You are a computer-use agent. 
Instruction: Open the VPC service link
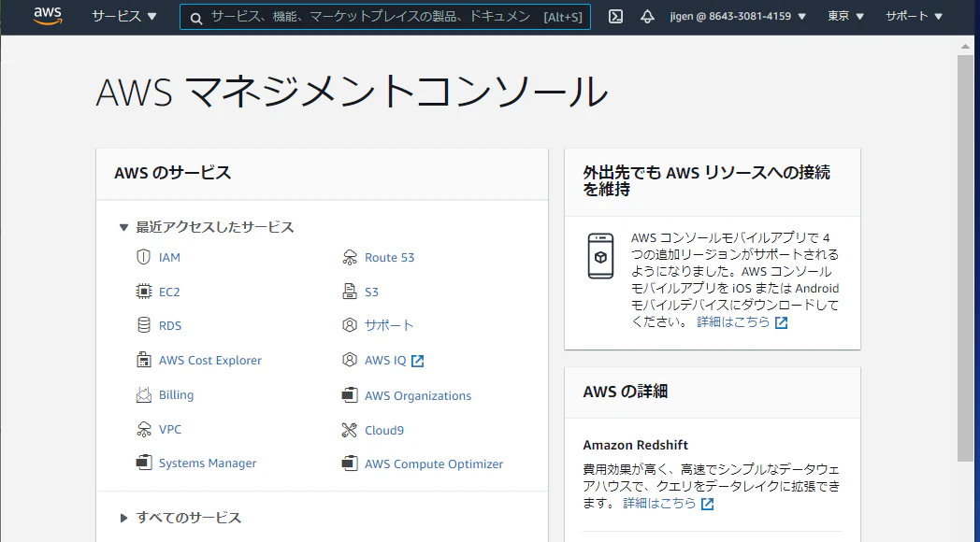[x=170, y=430]
